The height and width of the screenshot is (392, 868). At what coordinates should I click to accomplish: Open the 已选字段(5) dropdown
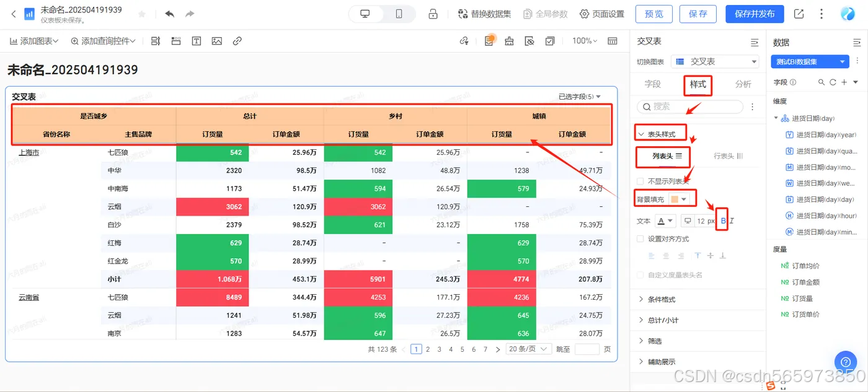(580, 97)
